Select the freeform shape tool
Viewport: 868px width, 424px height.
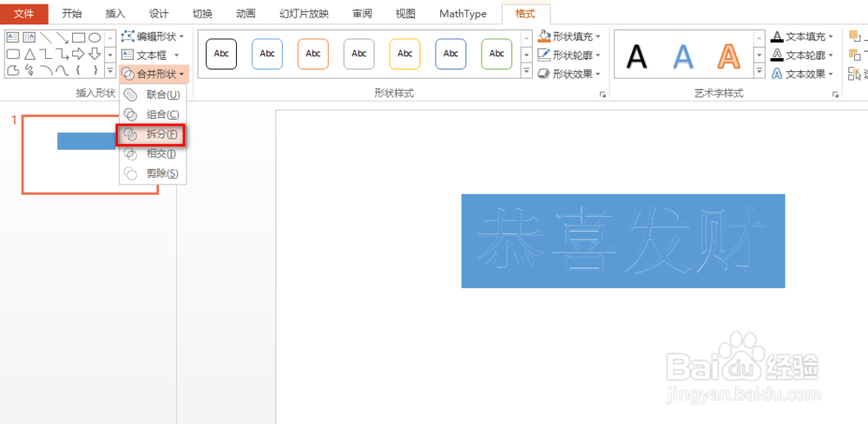coord(12,69)
